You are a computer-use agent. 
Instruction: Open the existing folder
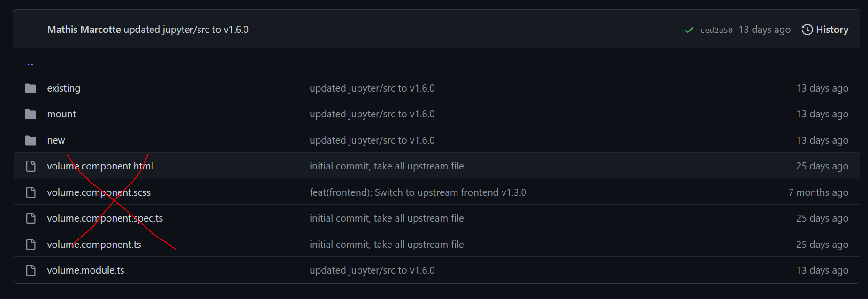[63, 88]
